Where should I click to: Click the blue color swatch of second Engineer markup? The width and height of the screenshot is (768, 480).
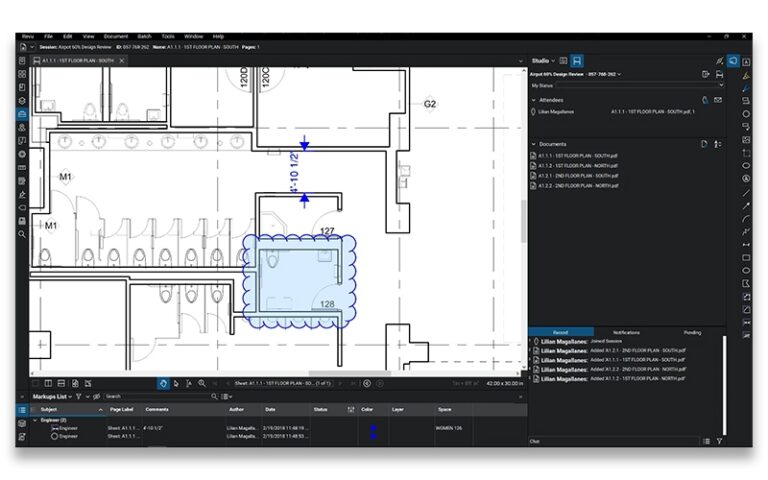tap(374, 436)
